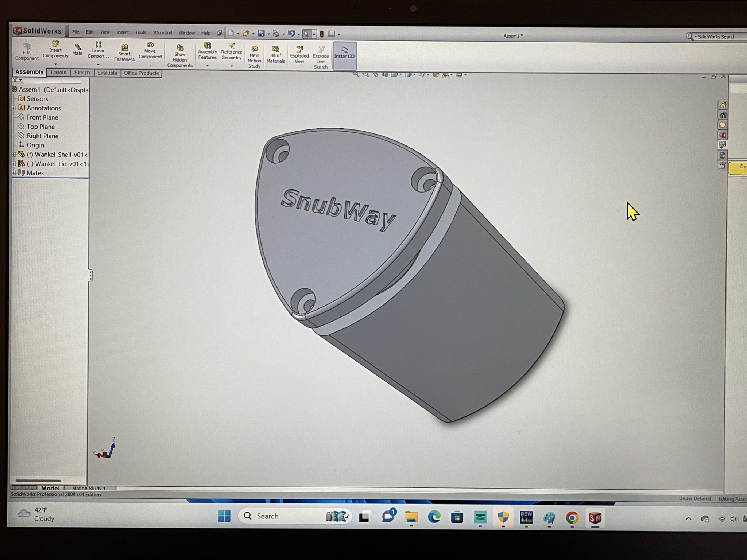Open Custom Properties task pane icon
Screen dimensions: 747x560
(x=722, y=166)
